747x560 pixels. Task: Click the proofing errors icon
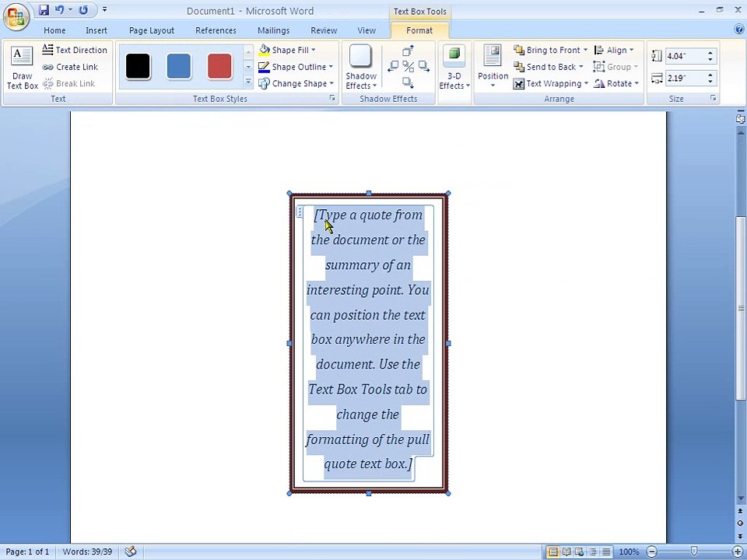pos(131,552)
